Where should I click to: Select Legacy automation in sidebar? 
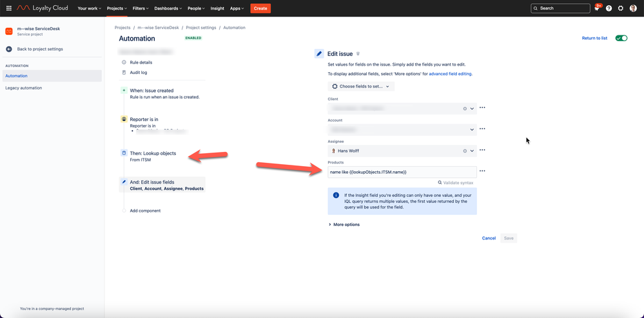click(23, 88)
